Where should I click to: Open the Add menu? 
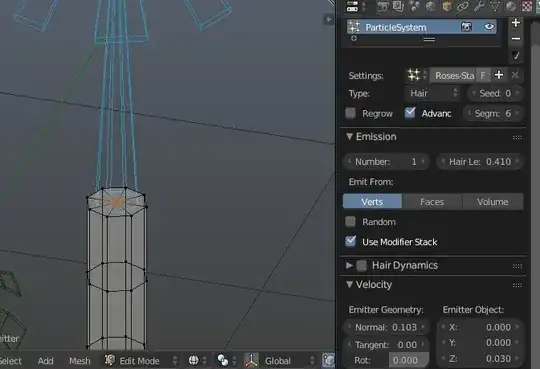click(45, 361)
